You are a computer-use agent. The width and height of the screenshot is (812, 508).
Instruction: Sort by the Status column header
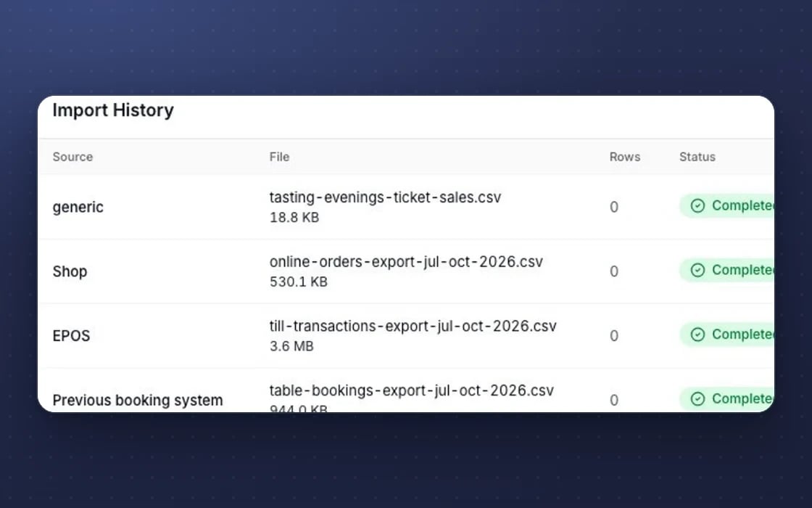697,157
